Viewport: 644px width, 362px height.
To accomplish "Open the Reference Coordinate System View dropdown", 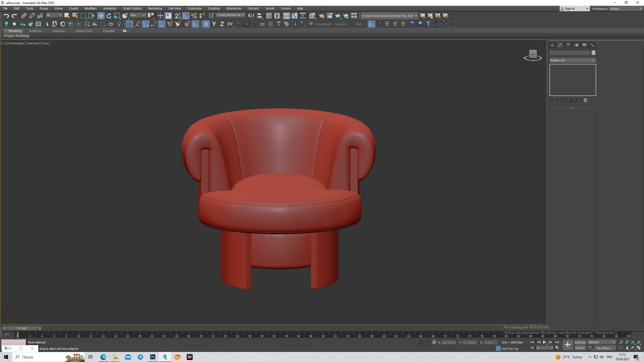I will click(137, 15).
